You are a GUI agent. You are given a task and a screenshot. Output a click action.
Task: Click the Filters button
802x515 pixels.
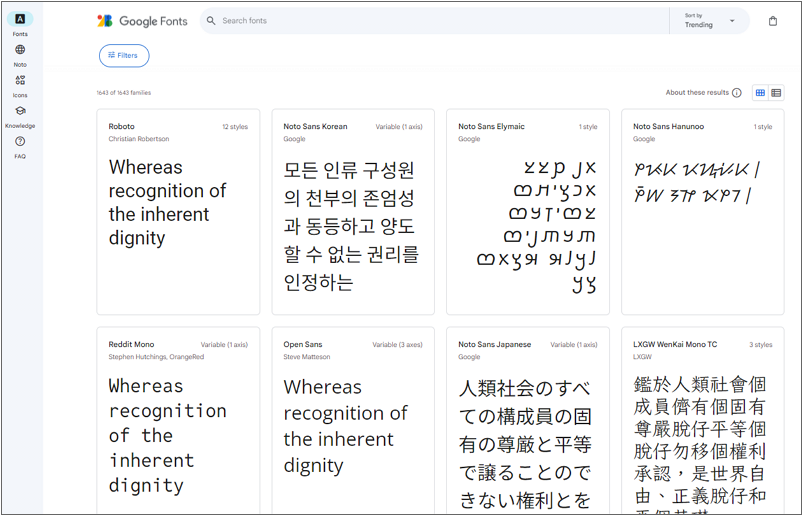click(x=124, y=56)
